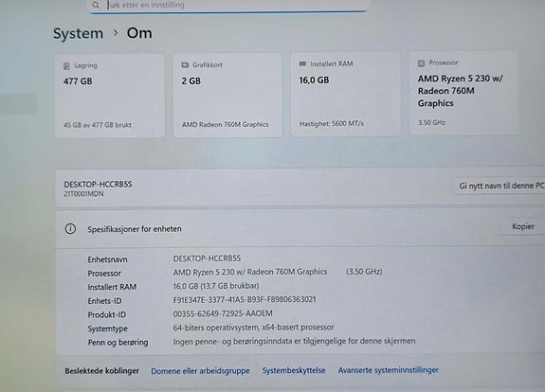Collapse the Spesifikasjoner for enheten section
545x392 pixels.
point(300,229)
